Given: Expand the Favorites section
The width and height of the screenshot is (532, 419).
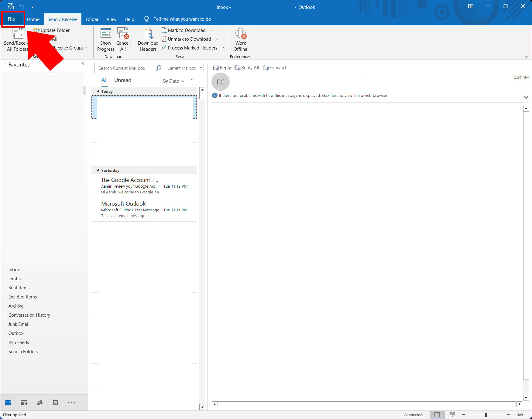Looking at the screenshot, I should 5,65.
